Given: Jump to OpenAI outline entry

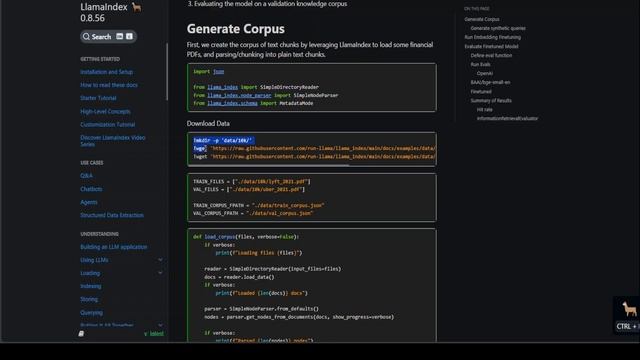Looking at the screenshot, I should click(484, 73).
